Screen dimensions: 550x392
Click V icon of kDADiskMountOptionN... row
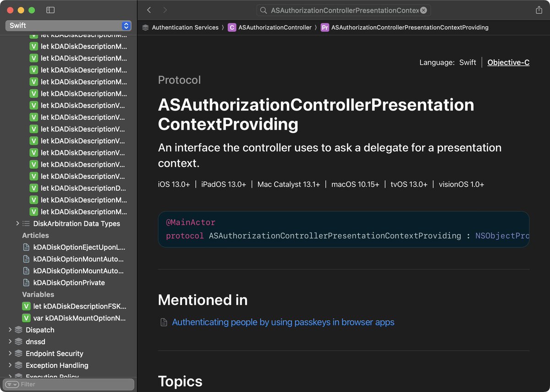26,318
